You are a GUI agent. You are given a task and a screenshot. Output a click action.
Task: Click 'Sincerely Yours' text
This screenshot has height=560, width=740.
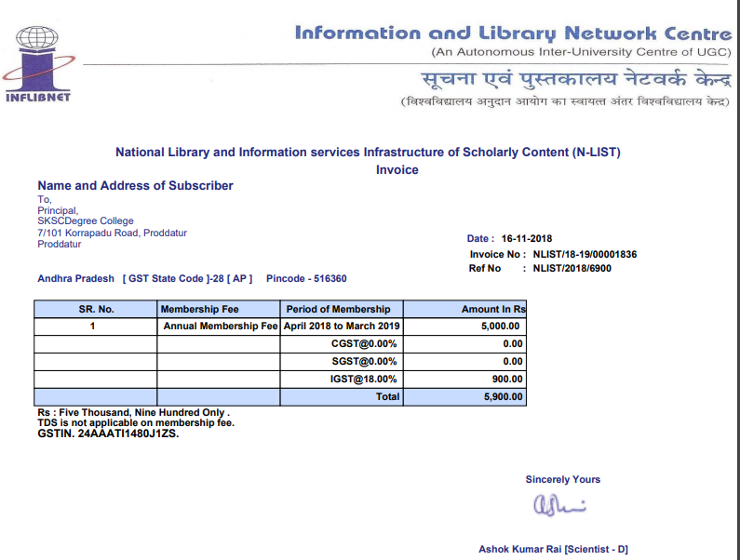click(563, 479)
